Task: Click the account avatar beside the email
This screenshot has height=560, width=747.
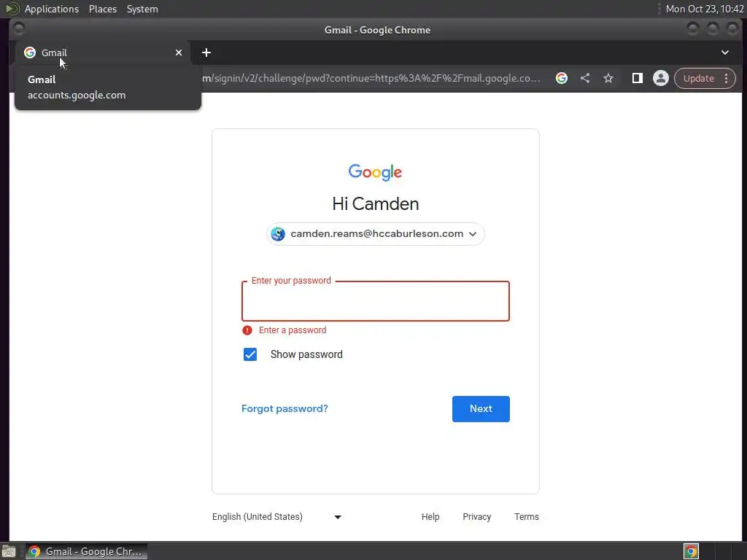Action: tap(278, 234)
